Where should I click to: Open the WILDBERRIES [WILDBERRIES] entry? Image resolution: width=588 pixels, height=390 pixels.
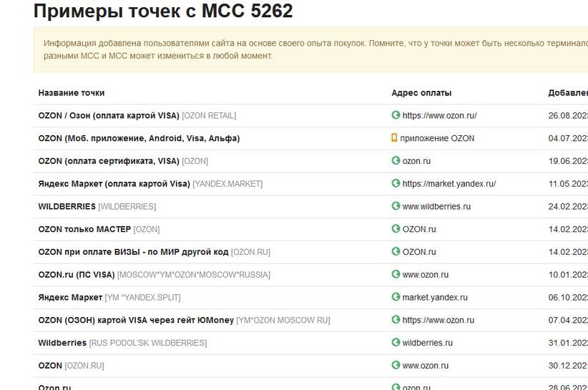[67, 207]
